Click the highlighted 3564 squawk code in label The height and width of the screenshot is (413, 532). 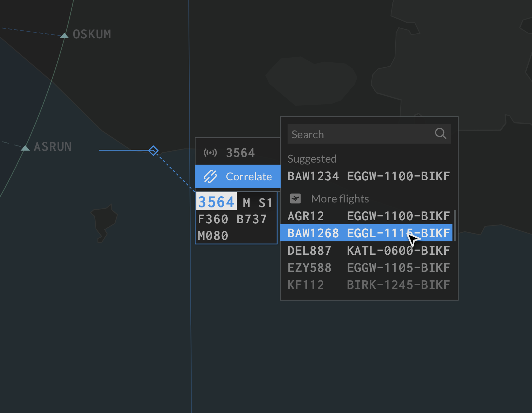coord(216,202)
